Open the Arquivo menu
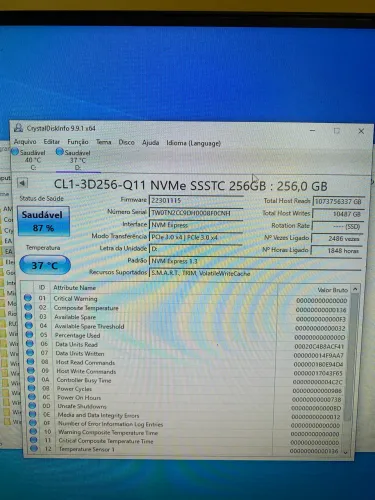Viewport: 375px width, 500px height. coord(25,142)
